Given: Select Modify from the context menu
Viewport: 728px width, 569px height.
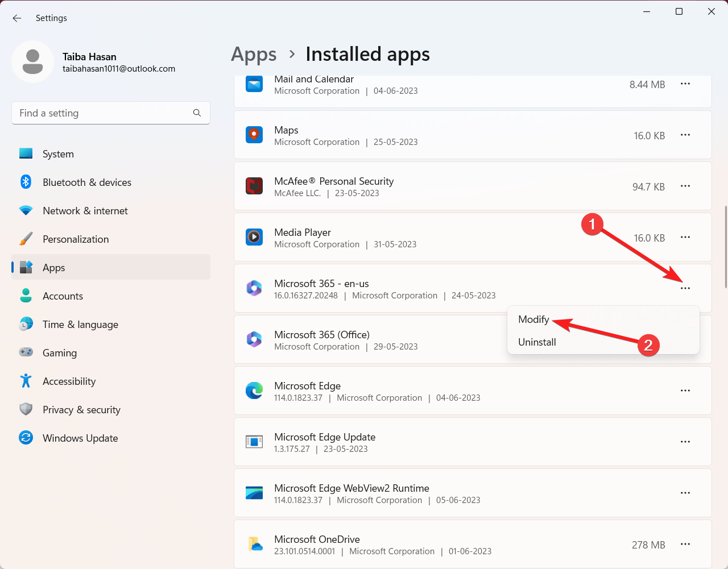Looking at the screenshot, I should click(533, 319).
